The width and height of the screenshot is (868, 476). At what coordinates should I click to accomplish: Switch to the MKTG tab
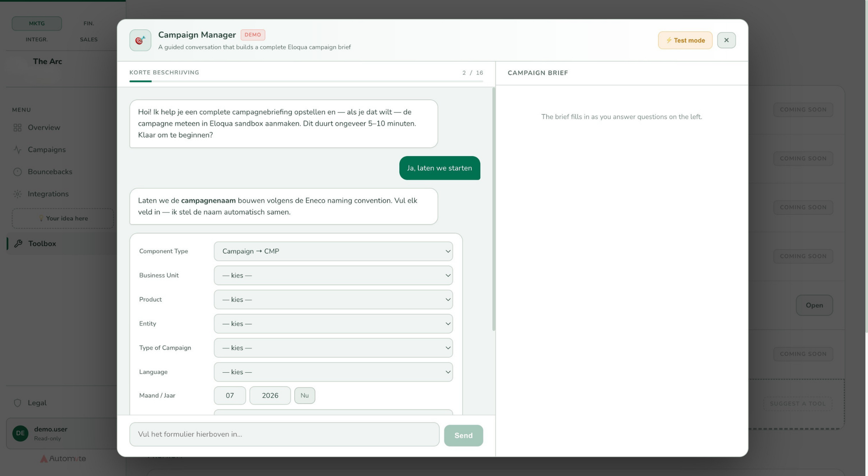tap(37, 23)
